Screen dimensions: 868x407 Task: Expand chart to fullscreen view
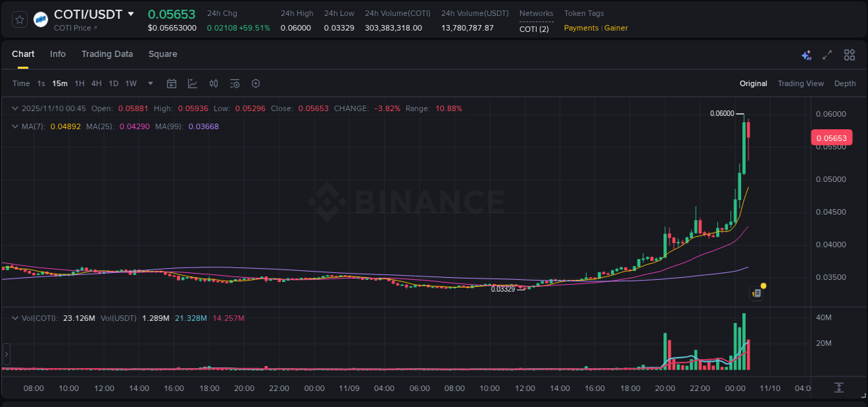(827, 54)
